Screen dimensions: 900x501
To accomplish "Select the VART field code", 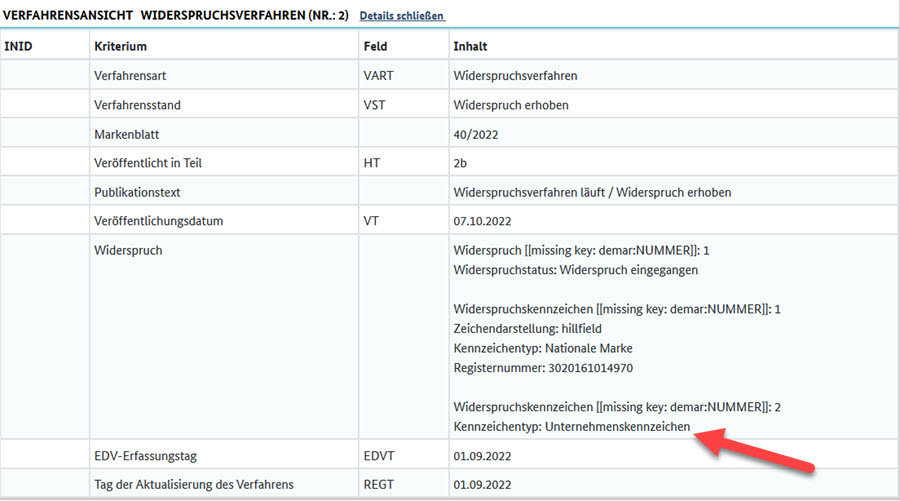I will click(x=379, y=76).
